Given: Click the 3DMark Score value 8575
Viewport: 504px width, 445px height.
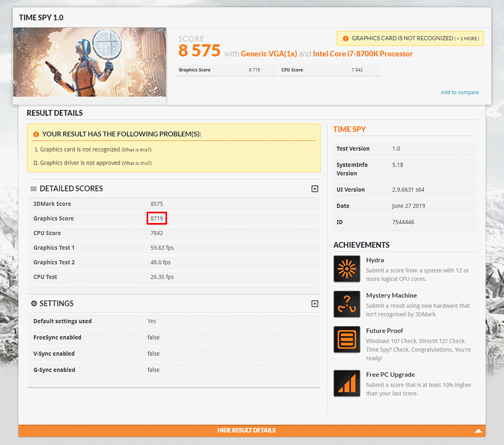Looking at the screenshot, I should (156, 204).
